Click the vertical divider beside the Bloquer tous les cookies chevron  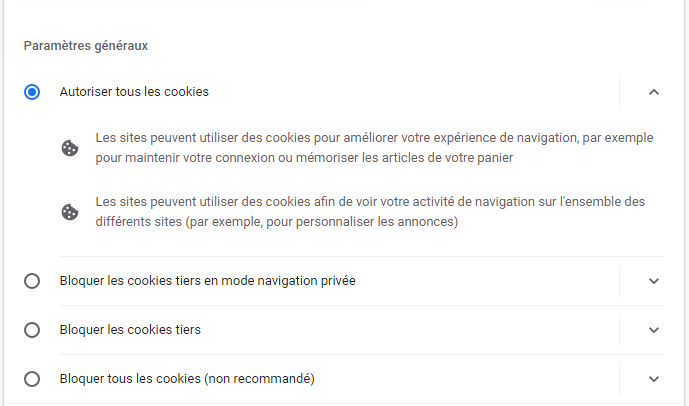coord(620,379)
